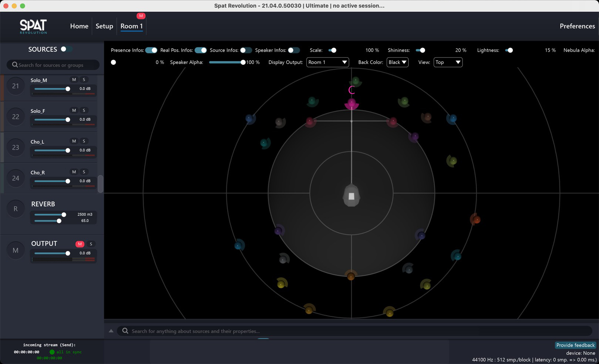
Task: Click the Provide feedback button
Action: coord(575,345)
